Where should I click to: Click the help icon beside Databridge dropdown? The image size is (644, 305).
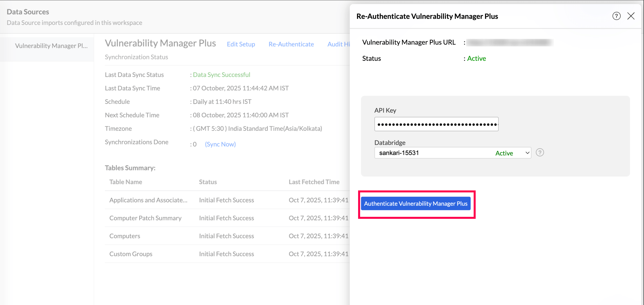[x=539, y=153]
